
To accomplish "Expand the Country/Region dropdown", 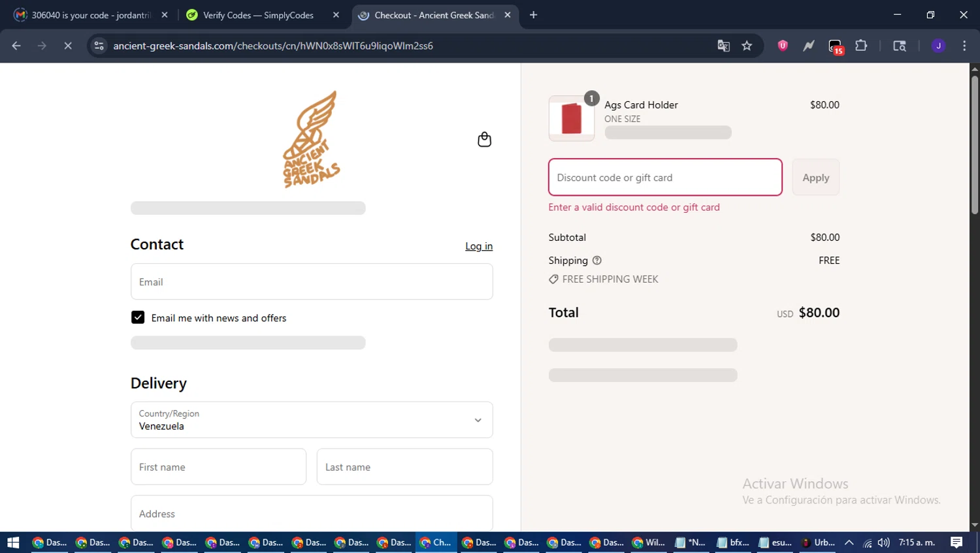I will tap(312, 420).
